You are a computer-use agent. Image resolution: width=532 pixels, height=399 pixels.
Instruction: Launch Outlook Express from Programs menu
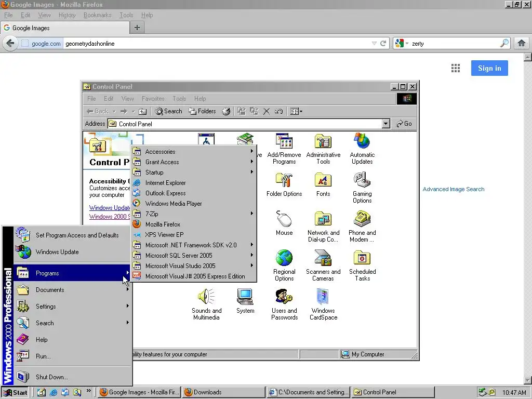coord(193,193)
